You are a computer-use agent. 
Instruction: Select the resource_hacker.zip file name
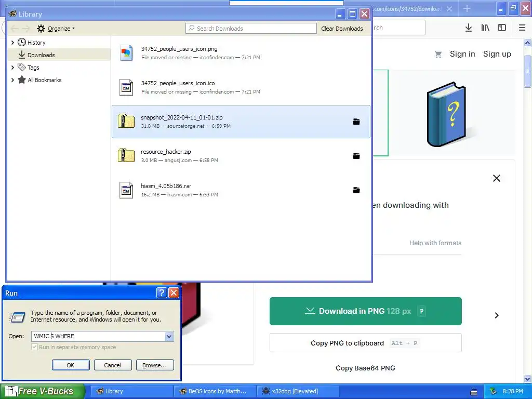(x=166, y=152)
